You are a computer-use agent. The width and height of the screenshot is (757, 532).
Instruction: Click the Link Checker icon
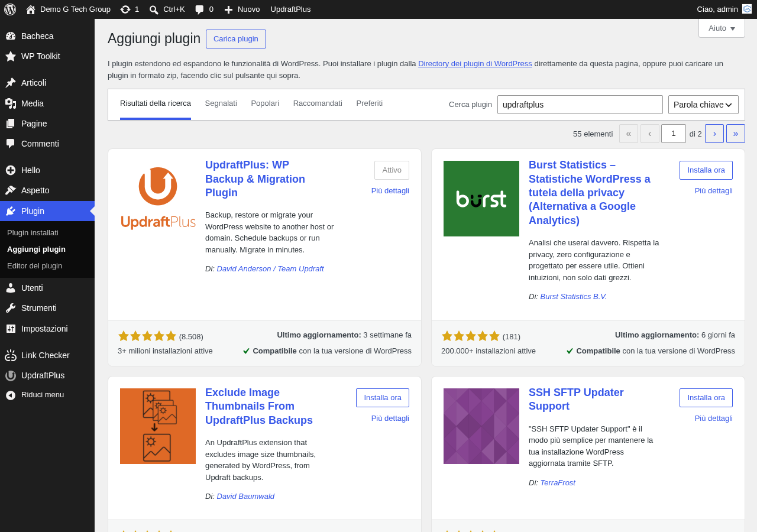coord(11,355)
